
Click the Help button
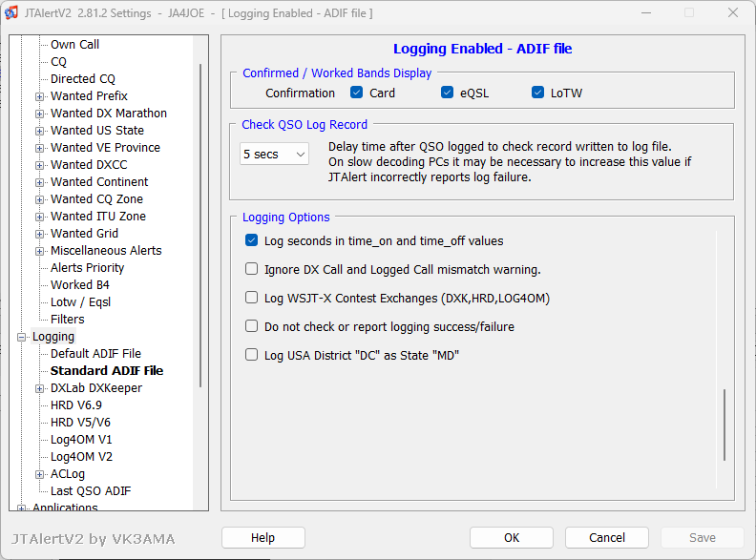(x=262, y=537)
